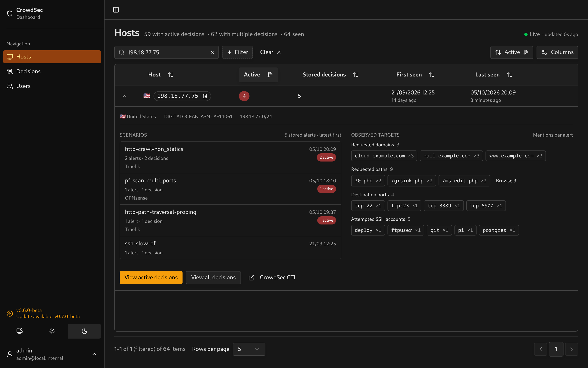Select the http-path-traversal-probing scenario

230,221
